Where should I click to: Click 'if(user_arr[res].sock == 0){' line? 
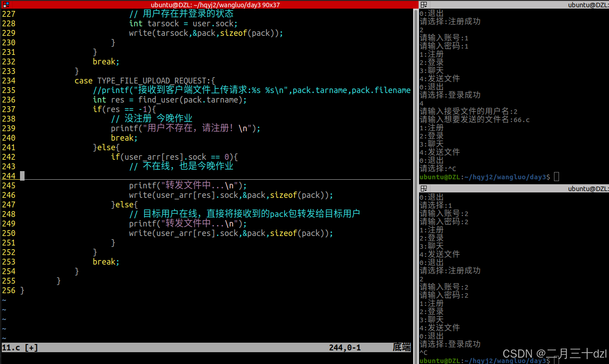point(174,157)
